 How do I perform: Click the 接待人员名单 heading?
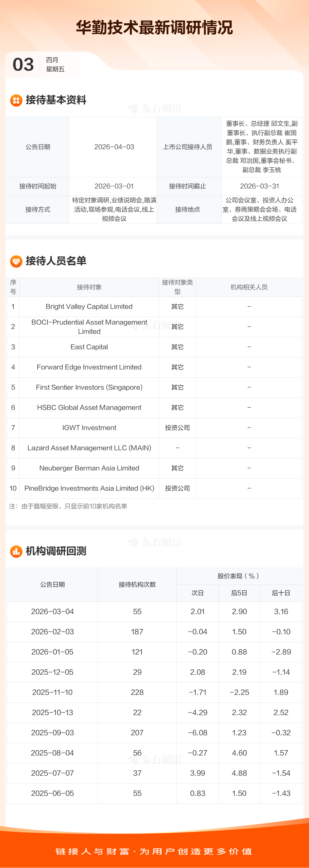point(56,261)
